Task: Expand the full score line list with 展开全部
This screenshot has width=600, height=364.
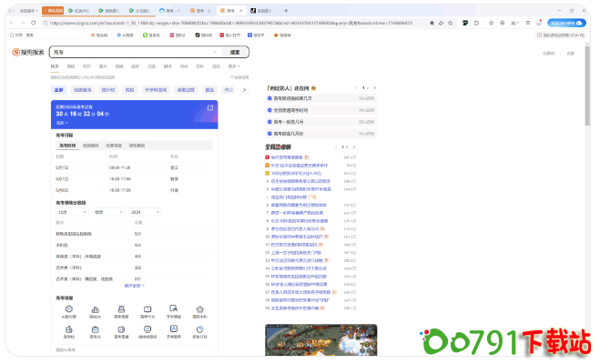Action: click(135, 286)
